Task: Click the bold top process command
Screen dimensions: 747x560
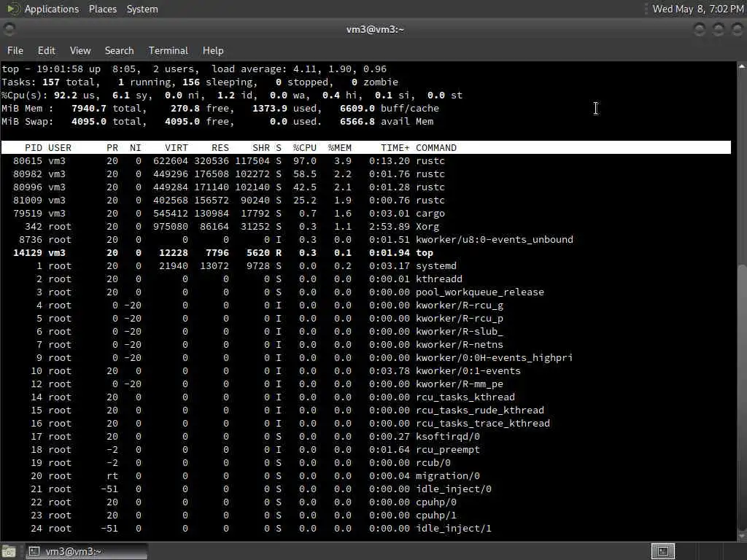Action: click(425, 253)
